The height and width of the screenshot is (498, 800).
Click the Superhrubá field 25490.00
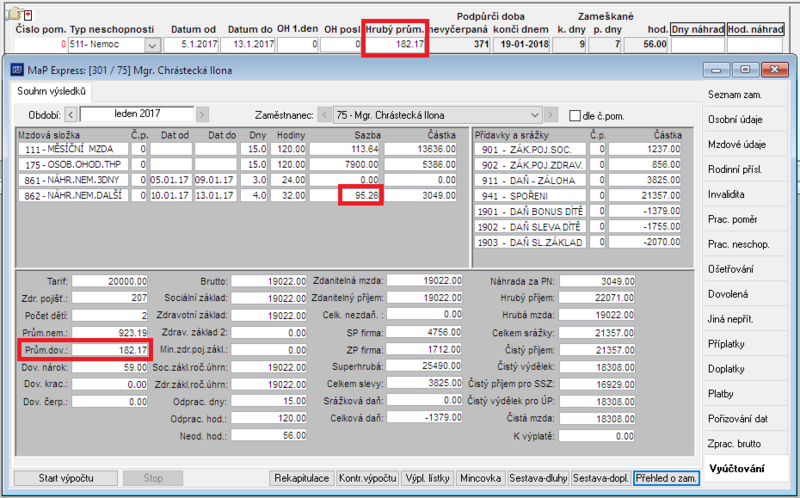[424, 365]
